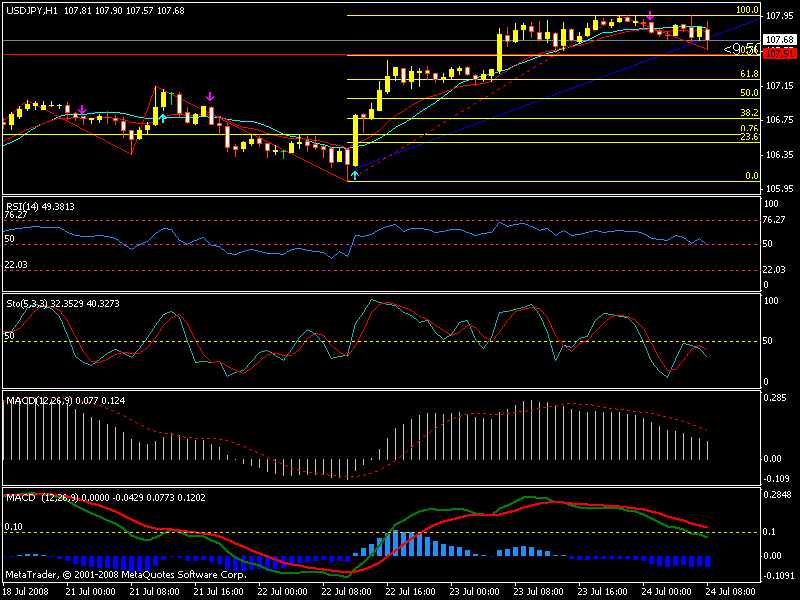Viewport: 800px width, 600px height.
Task: Click -0.1091 on the bottom MACD axis
Action: point(778,576)
